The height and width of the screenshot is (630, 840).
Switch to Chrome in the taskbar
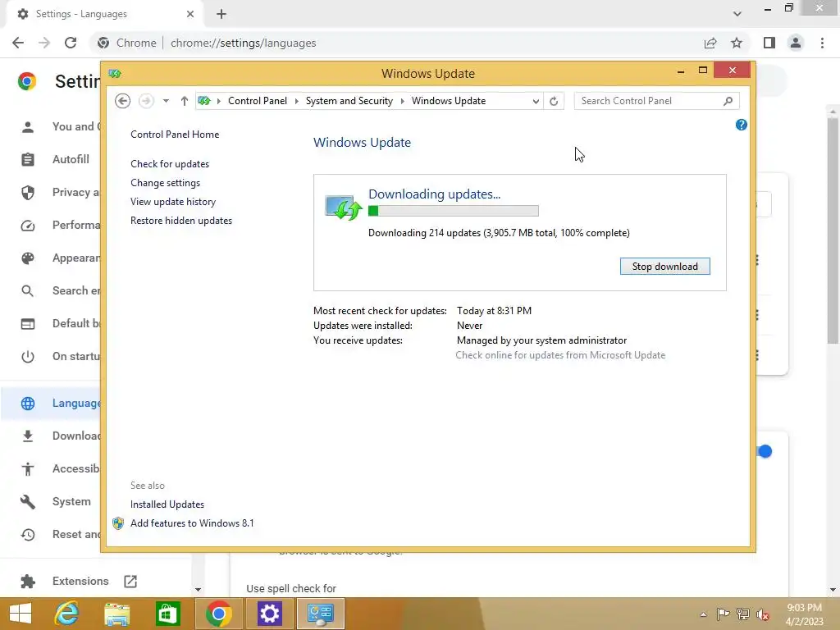[x=218, y=614]
